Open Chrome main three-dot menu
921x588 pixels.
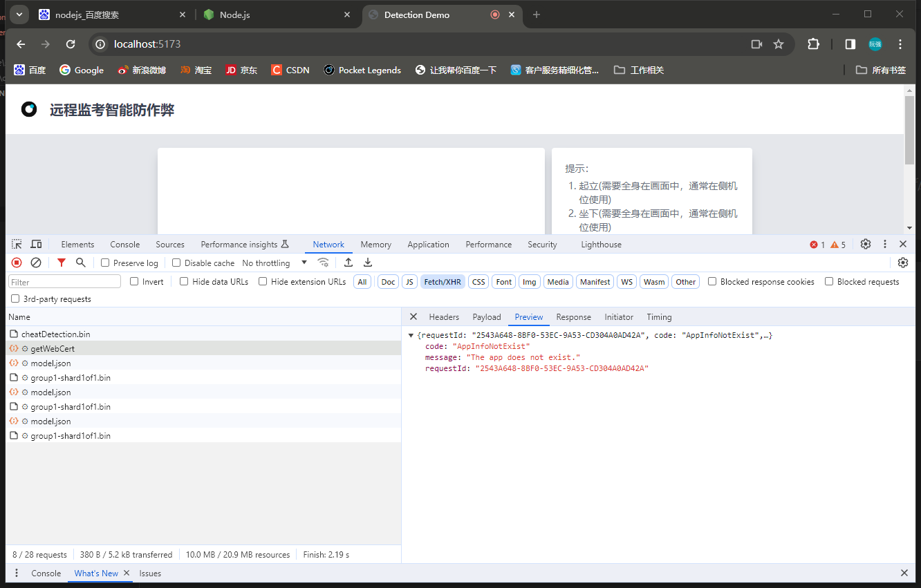tap(900, 44)
